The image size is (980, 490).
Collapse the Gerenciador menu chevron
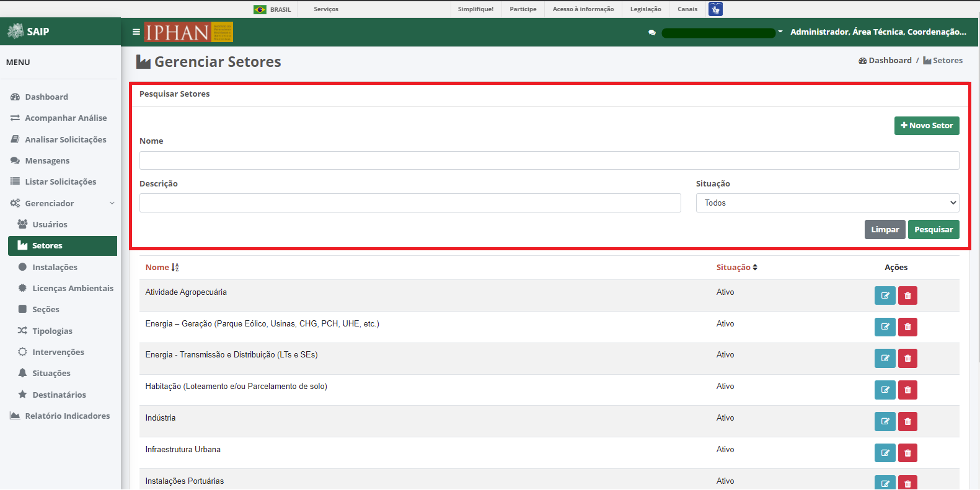tap(112, 203)
